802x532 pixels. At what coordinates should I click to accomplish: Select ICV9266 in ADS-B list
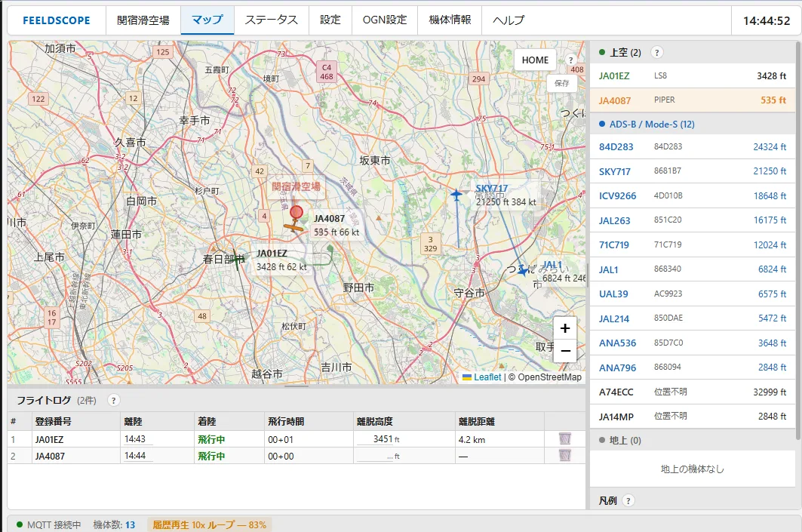pos(693,196)
